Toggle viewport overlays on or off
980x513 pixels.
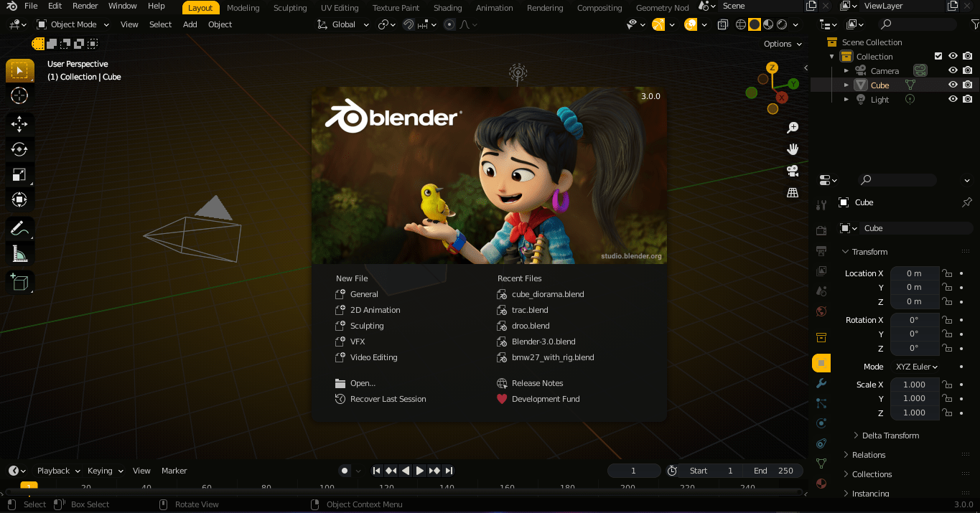pyautogui.click(x=691, y=24)
